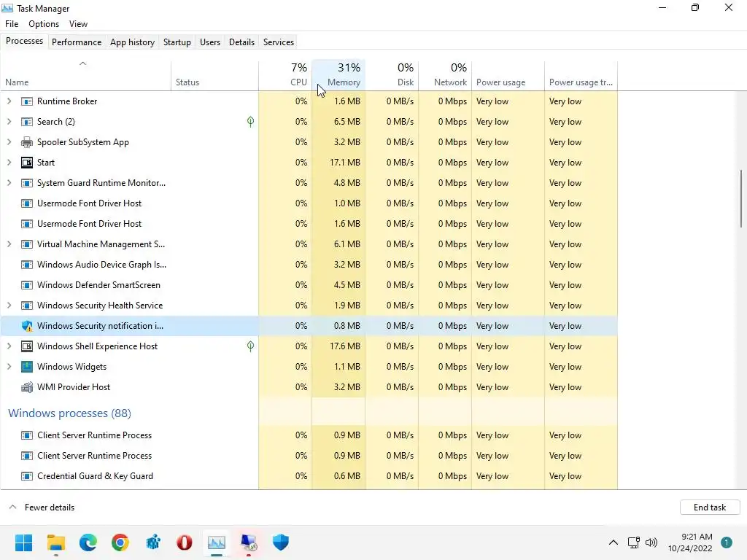
Task: Collapse view with Fewer details
Action: click(42, 507)
